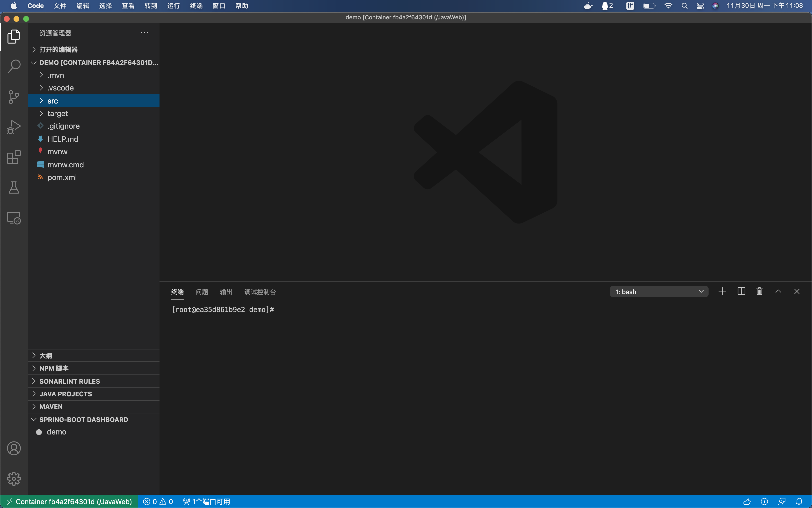Click the remote container status indicator

(x=69, y=502)
